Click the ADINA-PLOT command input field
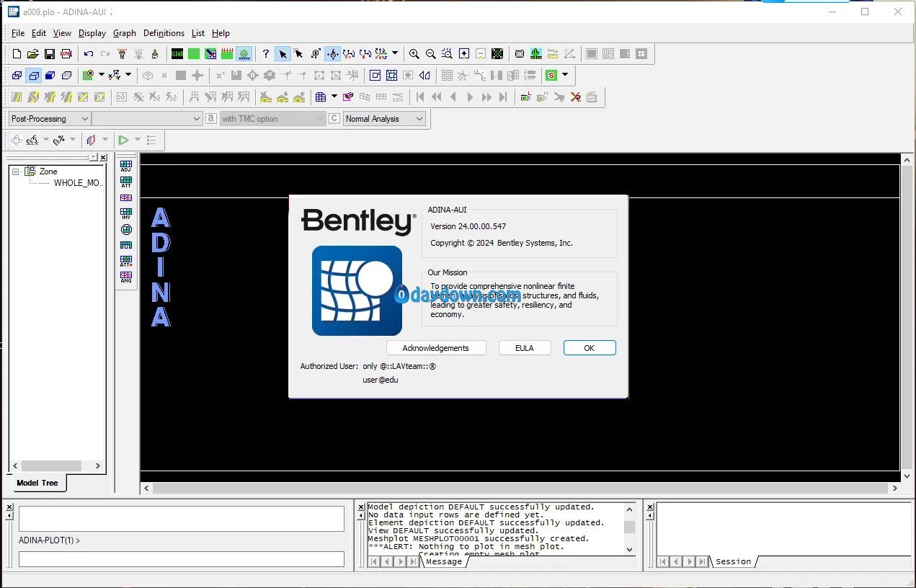This screenshot has height=588, width=916. pyautogui.click(x=182, y=559)
